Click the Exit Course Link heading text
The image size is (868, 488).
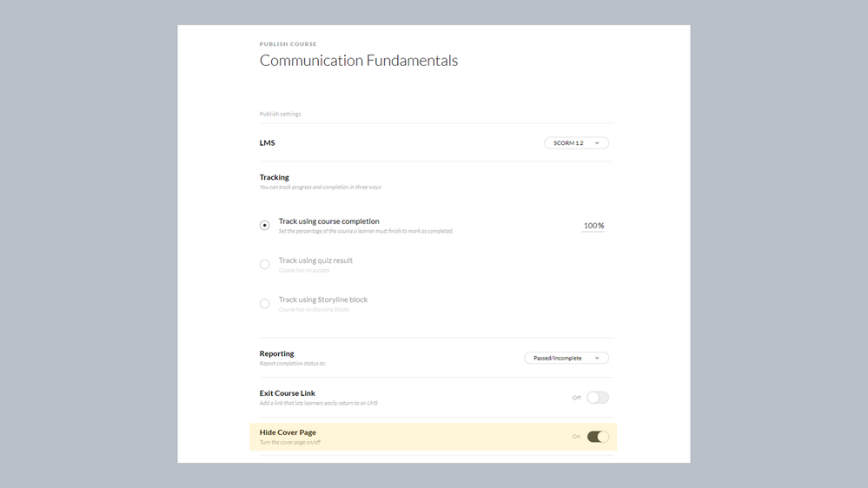tap(288, 393)
